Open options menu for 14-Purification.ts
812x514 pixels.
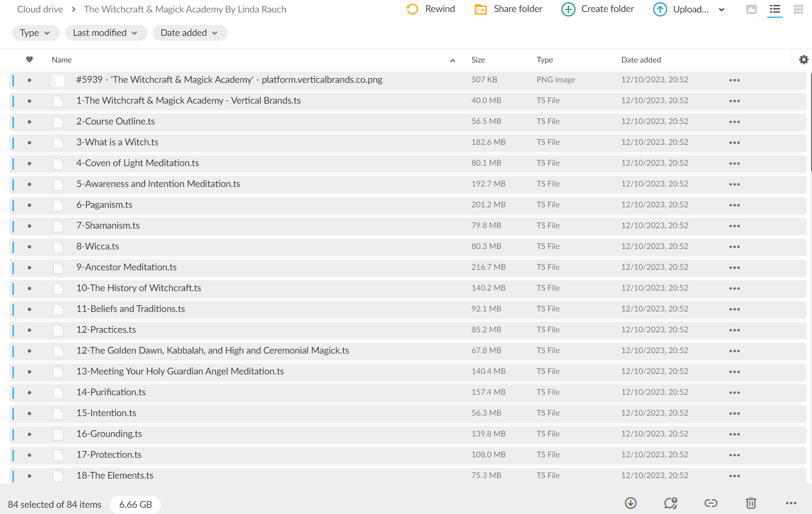click(734, 393)
